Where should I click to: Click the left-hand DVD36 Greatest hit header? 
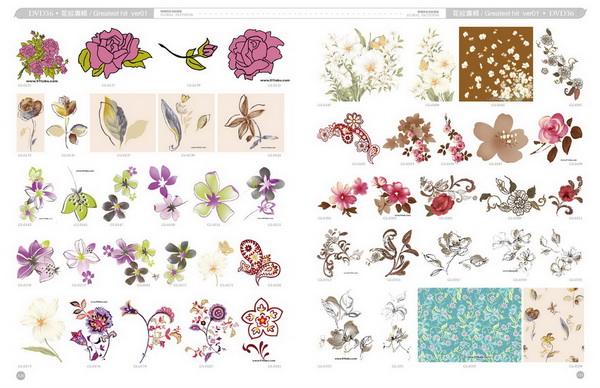pyautogui.click(x=88, y=13)
